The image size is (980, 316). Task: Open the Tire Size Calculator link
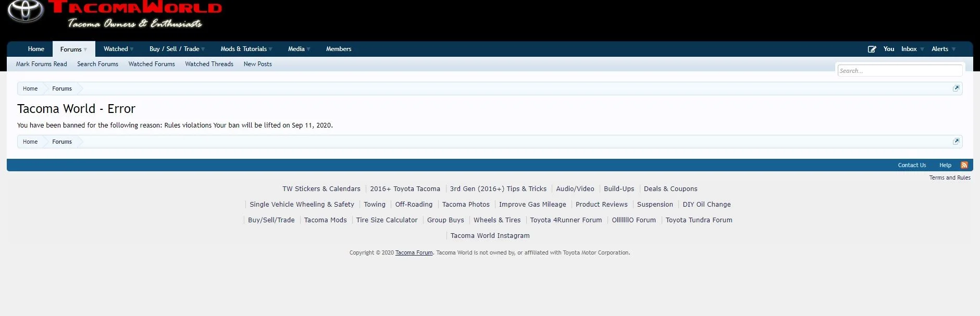(x=387, y=220)
